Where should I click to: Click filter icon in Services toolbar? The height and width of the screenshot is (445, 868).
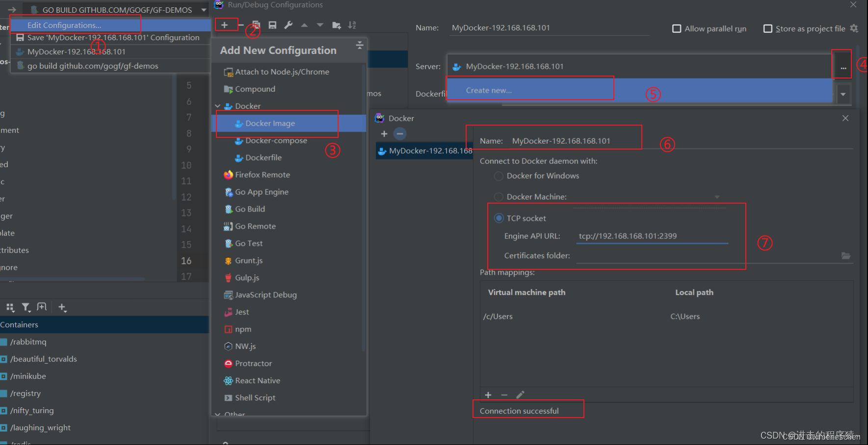(26, 307)
